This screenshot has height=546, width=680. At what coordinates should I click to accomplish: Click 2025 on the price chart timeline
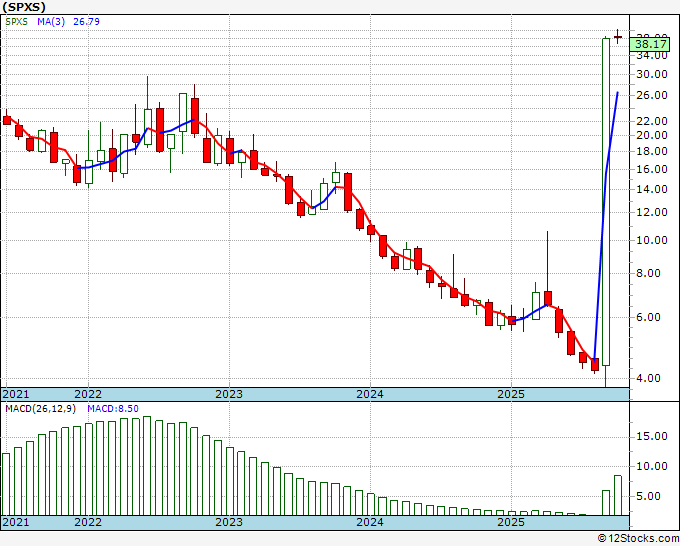(511, 394)
